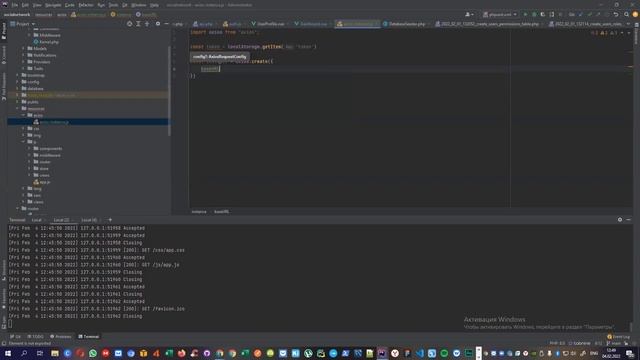This screenshot has width=640, height=360.
Task: Place cursor after baseURL in the editor
Action: (x=220, y=69)
